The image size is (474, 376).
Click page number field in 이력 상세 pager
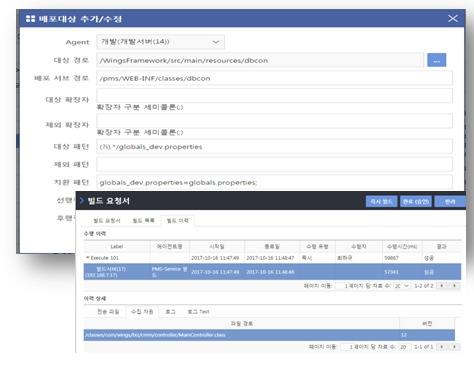pos(347,347)
